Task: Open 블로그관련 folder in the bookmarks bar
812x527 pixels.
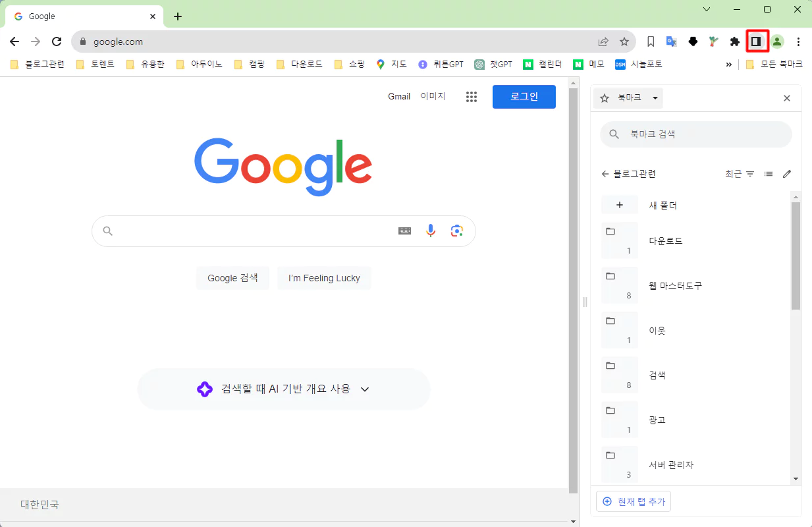Action: 37,64
